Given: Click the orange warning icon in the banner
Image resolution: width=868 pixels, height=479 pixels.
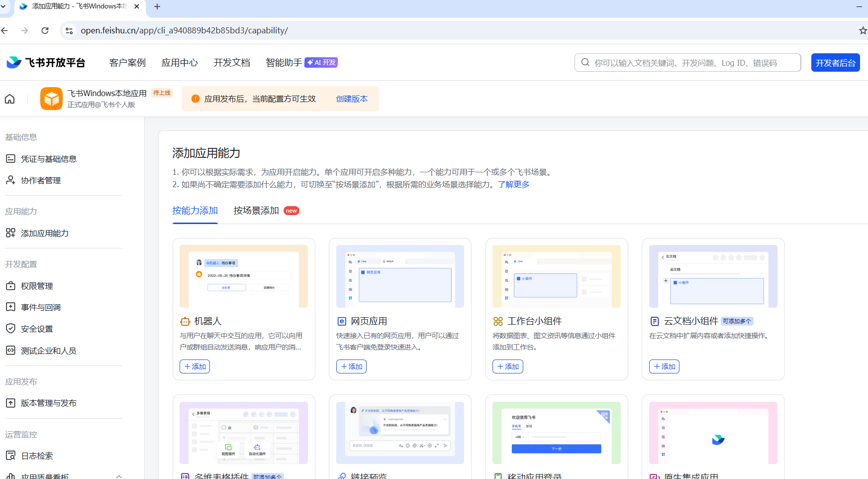Looking at the screenshot, I should click(x=195, y=99).
